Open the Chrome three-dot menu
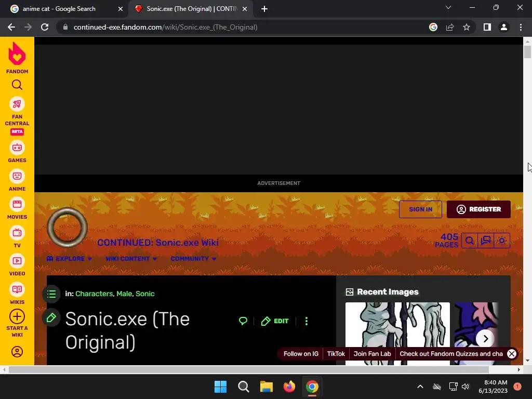 pyautogui.click(x=521, y=27)
